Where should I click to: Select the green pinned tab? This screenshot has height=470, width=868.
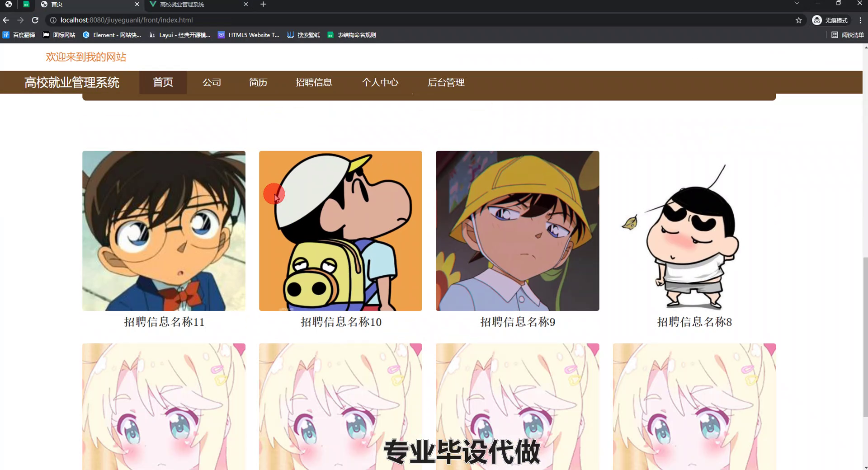coord(26,4)
